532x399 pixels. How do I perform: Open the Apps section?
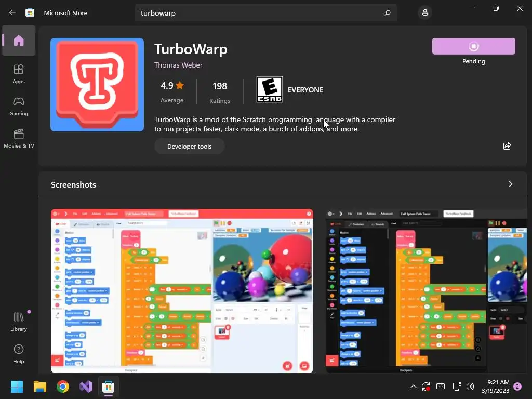[19, 74]
